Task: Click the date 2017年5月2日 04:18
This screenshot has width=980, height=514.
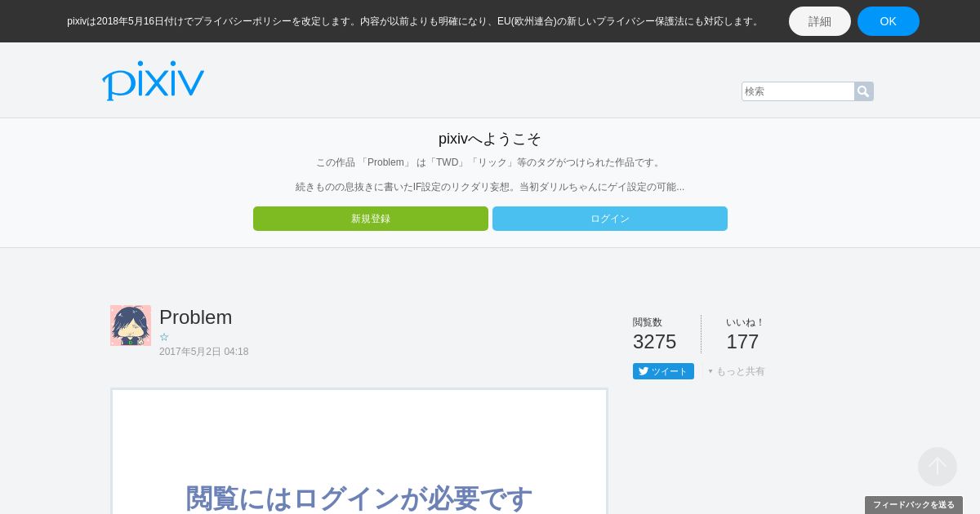Action: pyautogui.click(x=204, y=352)
